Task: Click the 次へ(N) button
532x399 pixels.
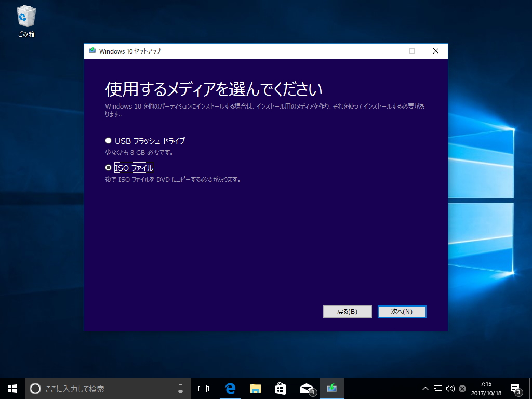Action: tap(402, 312)
